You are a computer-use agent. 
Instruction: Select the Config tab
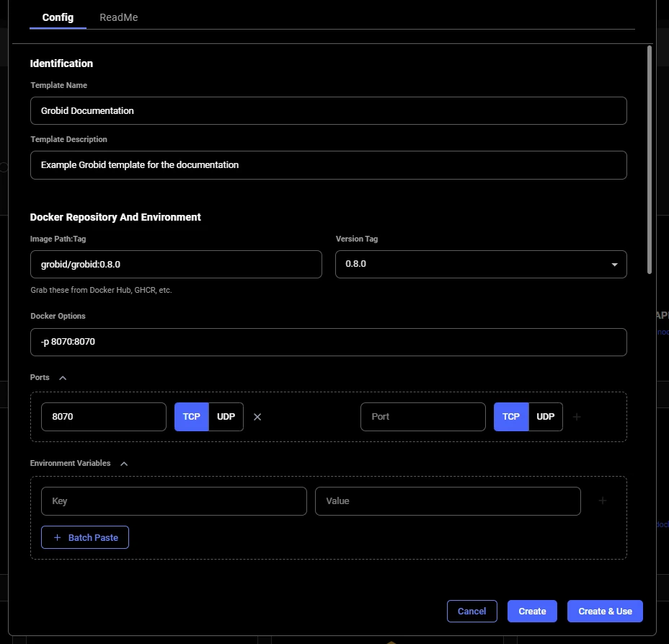[58, 17]
